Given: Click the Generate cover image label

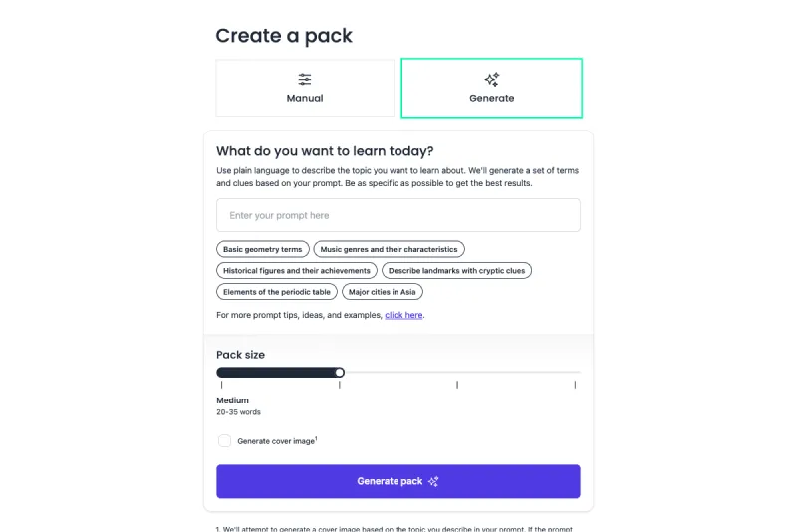Looking at the screenshot, I should tap(276, 441).
